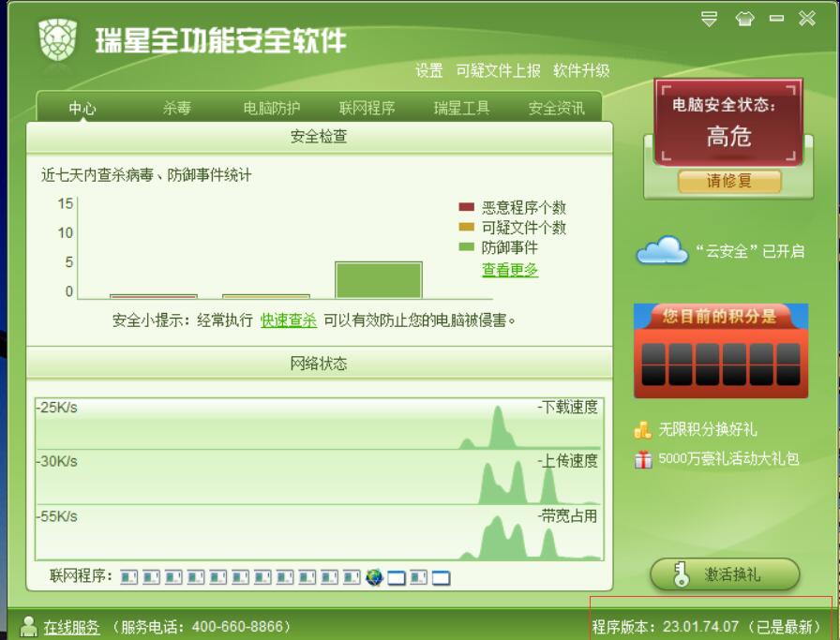Close the Rising security window
Viewport: 840px width, 640px height.
coord(807,19)
